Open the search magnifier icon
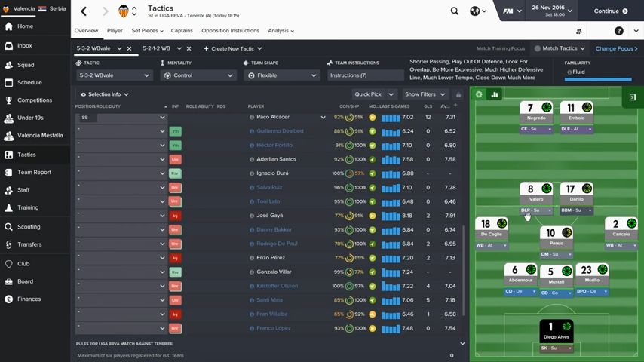 (x=454, y=11)
